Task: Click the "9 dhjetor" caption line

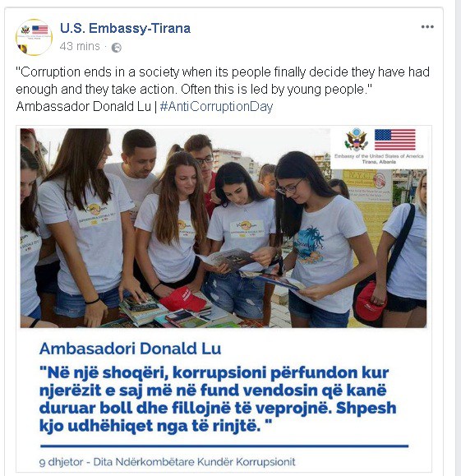Action: 167,462
